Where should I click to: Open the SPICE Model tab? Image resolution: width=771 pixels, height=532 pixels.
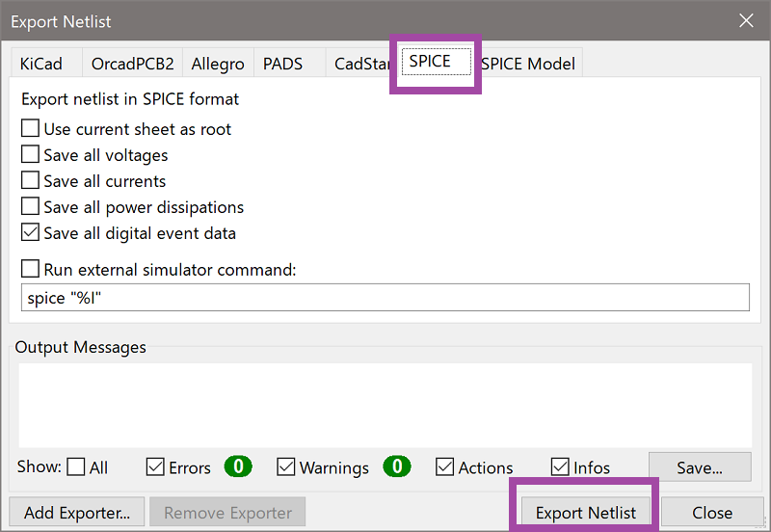(529, 64)
